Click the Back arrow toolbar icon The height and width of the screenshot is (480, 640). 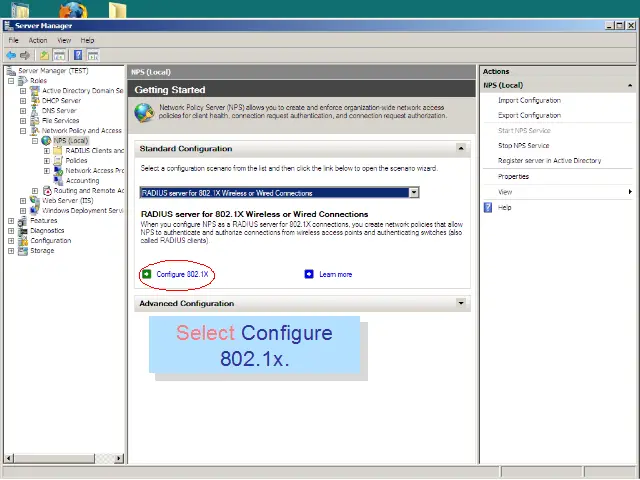(x=11, y=55)
